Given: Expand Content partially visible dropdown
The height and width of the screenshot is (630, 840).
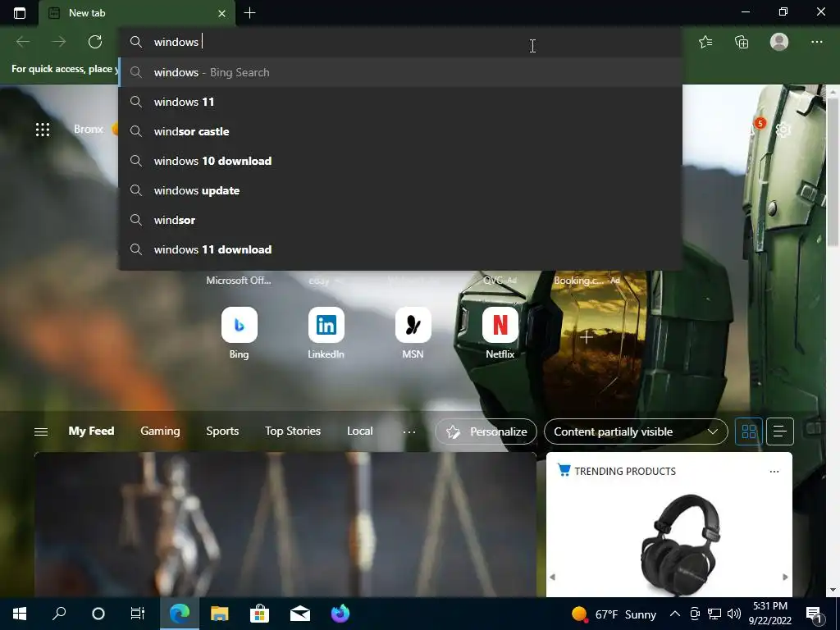Looking at the screenshot, I should pyautogui.click(x=636, y=431).
